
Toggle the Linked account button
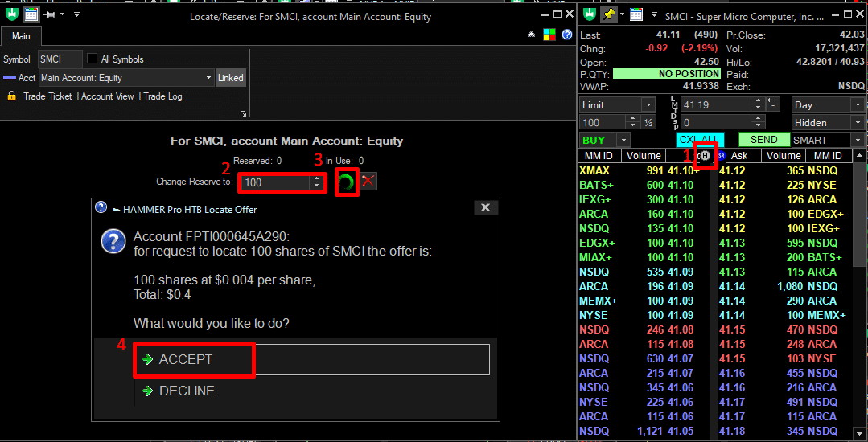tap(231, 78)
